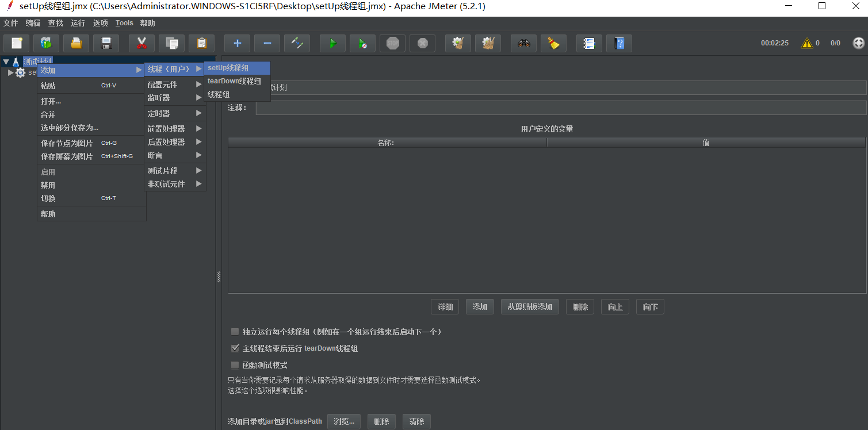Open the templates icon
This screenshot has height=430, width=868.
(46, 43)
